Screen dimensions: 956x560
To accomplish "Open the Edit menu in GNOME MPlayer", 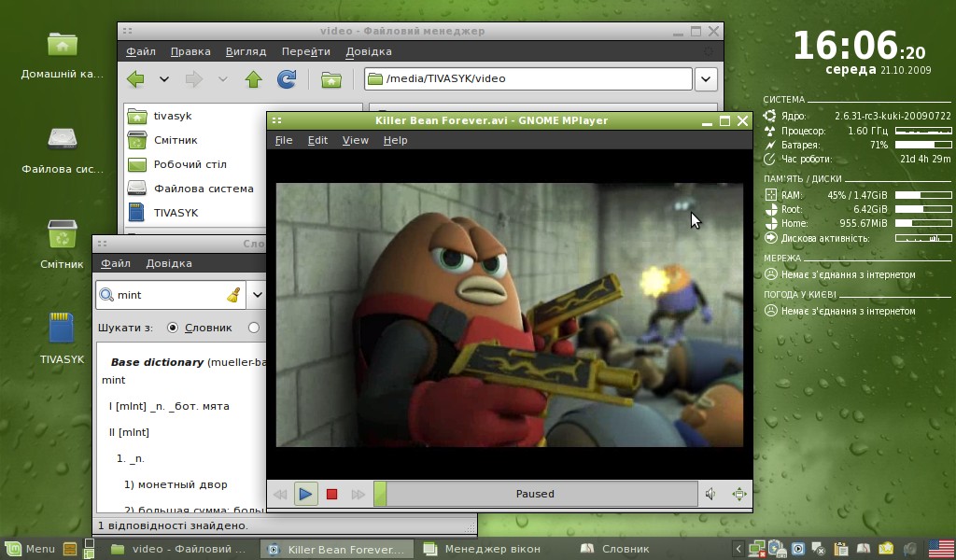I will (317, 140).
